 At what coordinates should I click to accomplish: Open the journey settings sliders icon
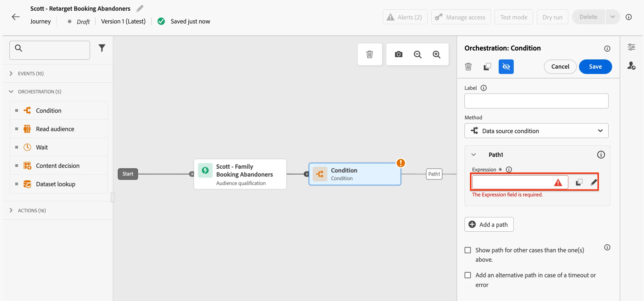pos(631,47)
